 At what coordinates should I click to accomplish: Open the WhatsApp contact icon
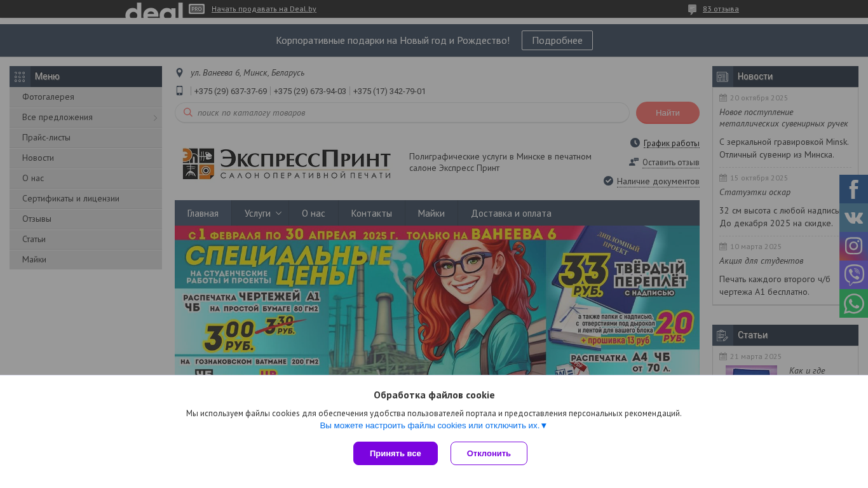point(853,303)
